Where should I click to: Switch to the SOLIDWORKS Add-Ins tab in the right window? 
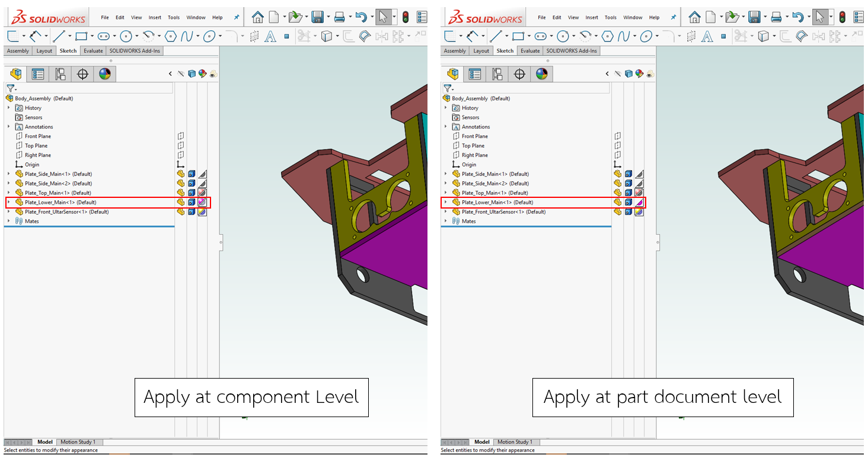(x=572, y=51)
